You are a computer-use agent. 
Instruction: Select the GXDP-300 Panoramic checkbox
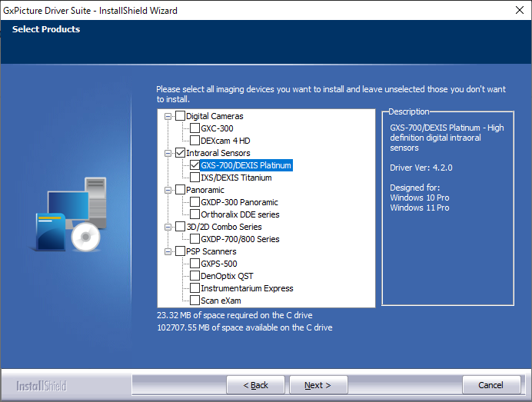click(x=195, y=202)
